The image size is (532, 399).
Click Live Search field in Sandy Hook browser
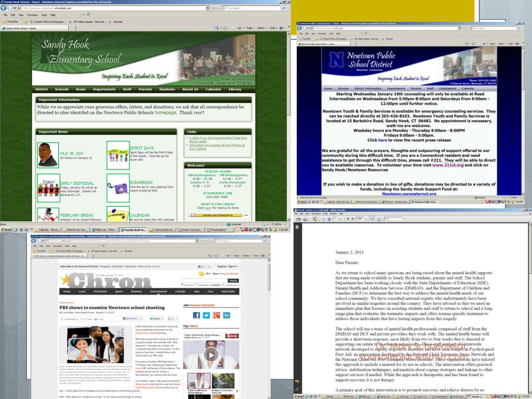click(x=252, y=8)
